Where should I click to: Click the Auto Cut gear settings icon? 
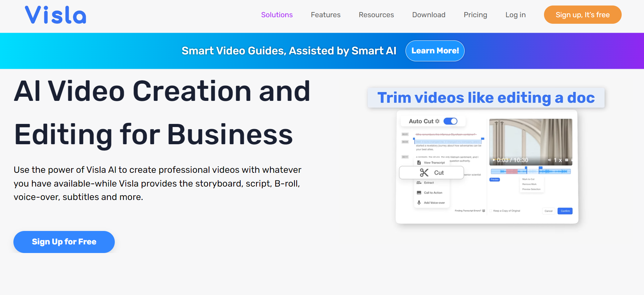(x=437, y=121)
